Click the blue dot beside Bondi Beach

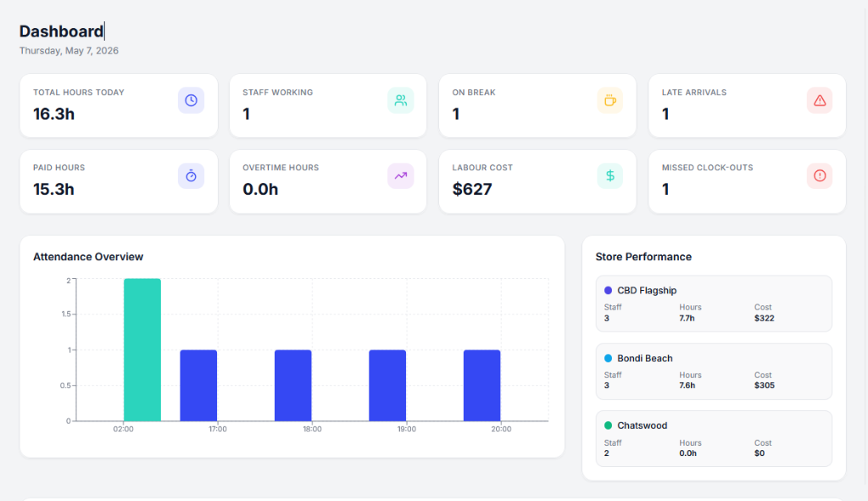[x=608, y=359]
